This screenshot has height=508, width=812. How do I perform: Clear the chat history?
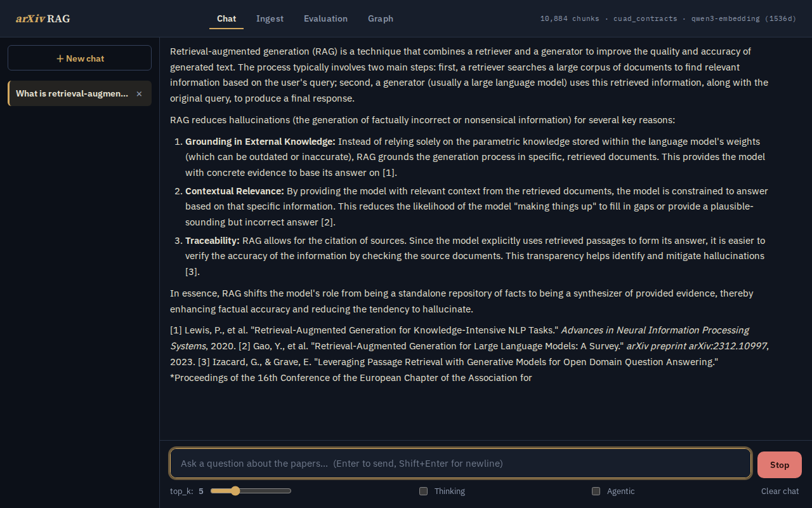(780, 491)
